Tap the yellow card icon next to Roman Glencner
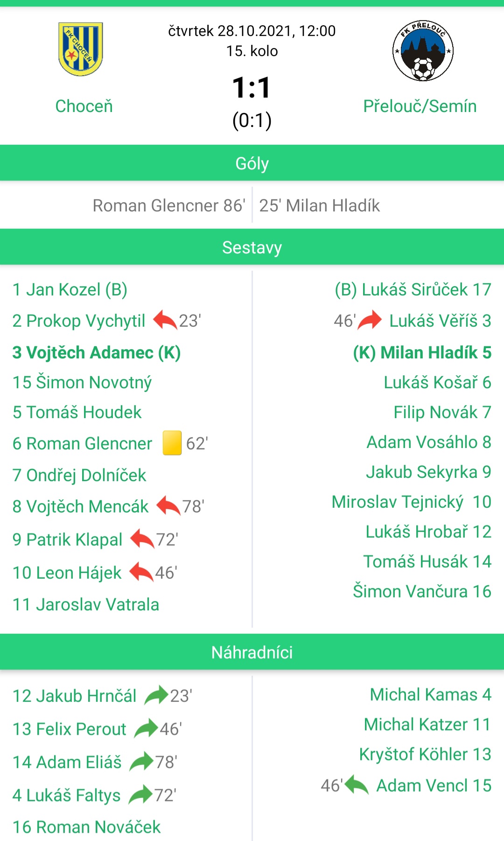Image resolution: width=504 pixels, height=841 pixels. click(x=172, y=443)
